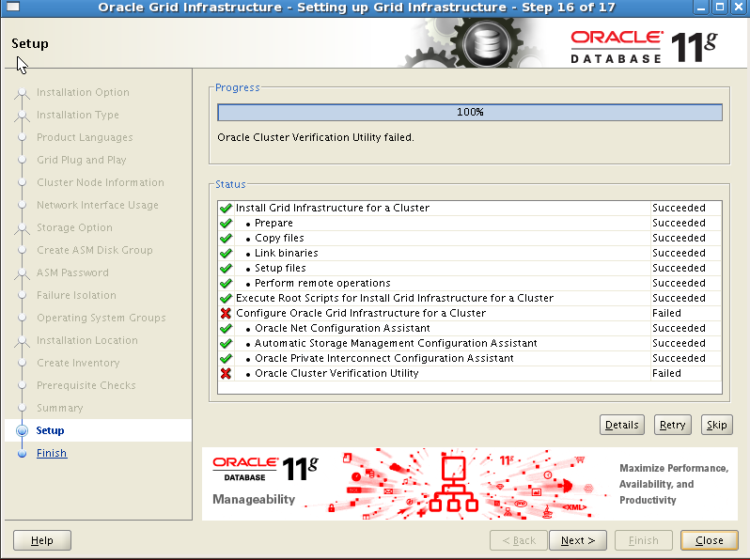750x560 pixels.
Task: Click the Cluster Node Information step
Action: pyautogui.click(x=100, y=182)
